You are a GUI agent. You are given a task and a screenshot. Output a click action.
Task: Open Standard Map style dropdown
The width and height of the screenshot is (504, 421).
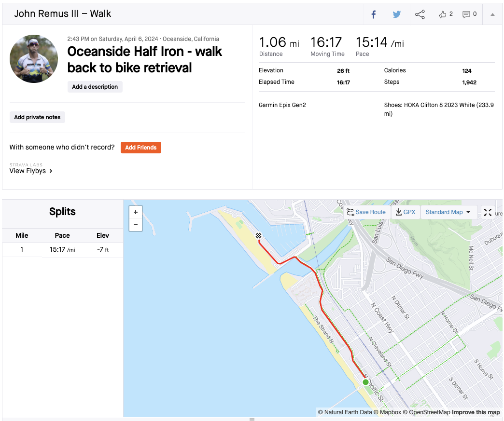pyautogui.click(x=448, y=212)
